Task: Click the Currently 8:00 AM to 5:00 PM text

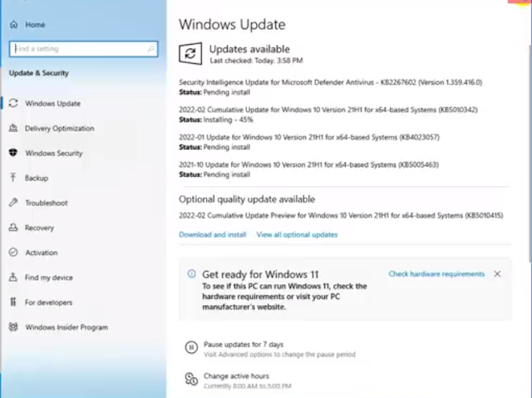Action: point(248,386)
